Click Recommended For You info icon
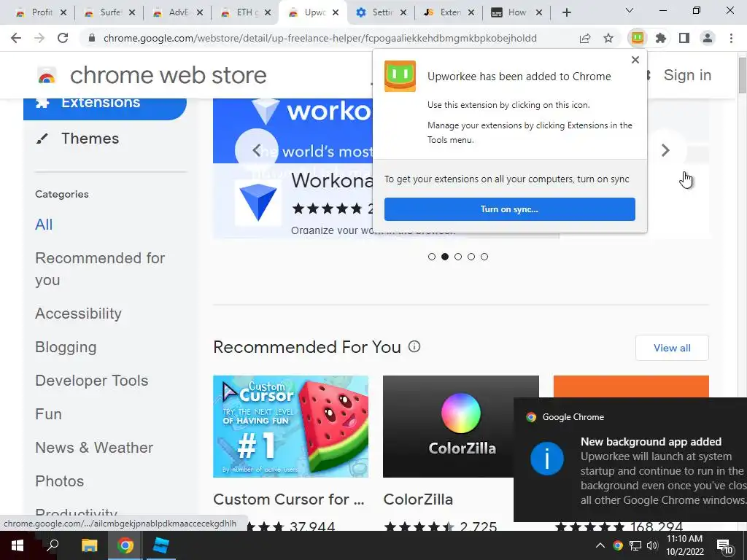Image resolution: width=747 pixels, height=560 pixels. (414, 346)
